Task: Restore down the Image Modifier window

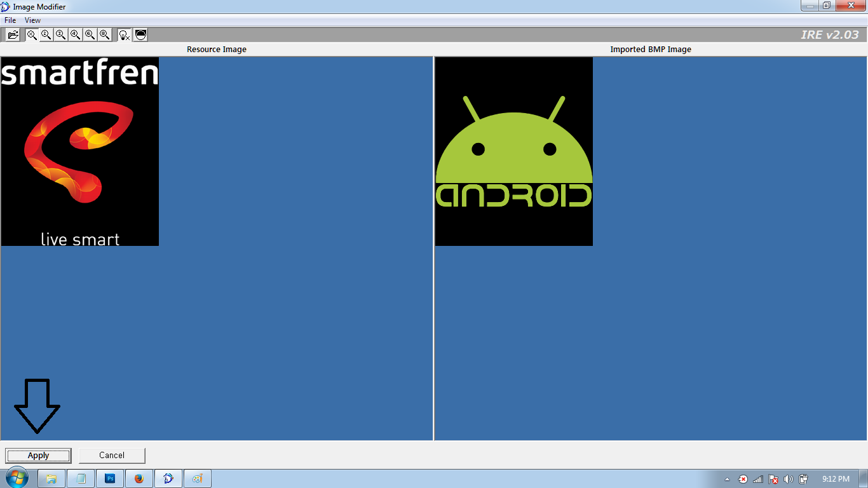Action: tap(826, 6)
